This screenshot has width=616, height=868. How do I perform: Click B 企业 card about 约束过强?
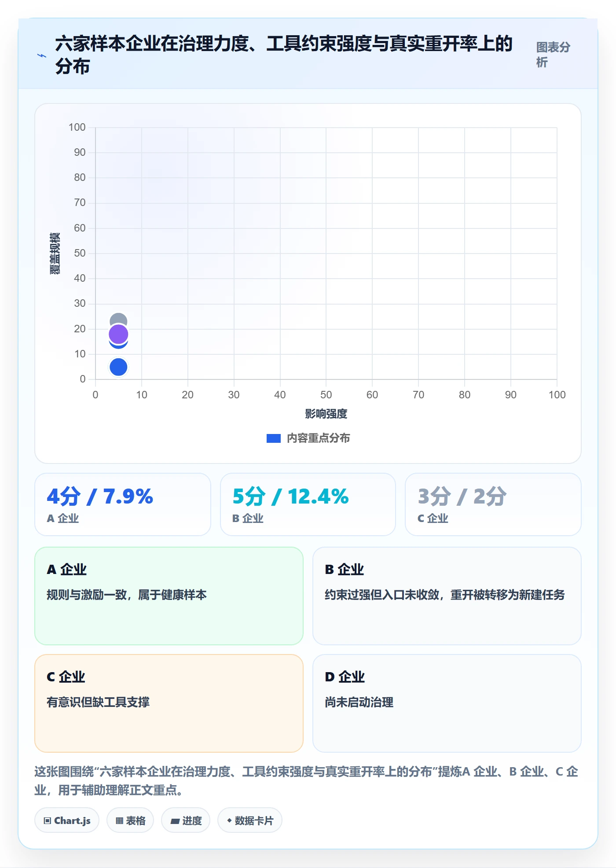447,596
